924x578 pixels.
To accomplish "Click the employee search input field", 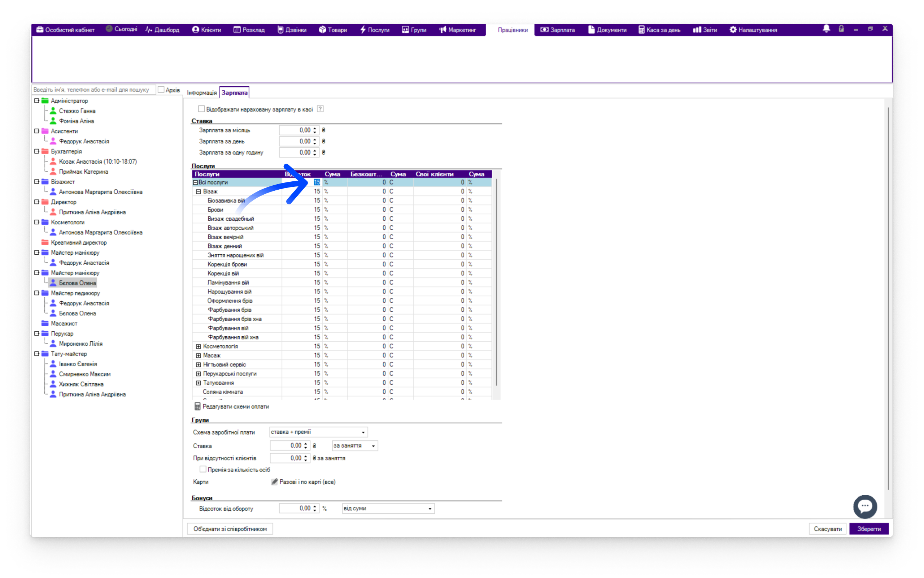I will pyautogui.click(x=93, y=90).
